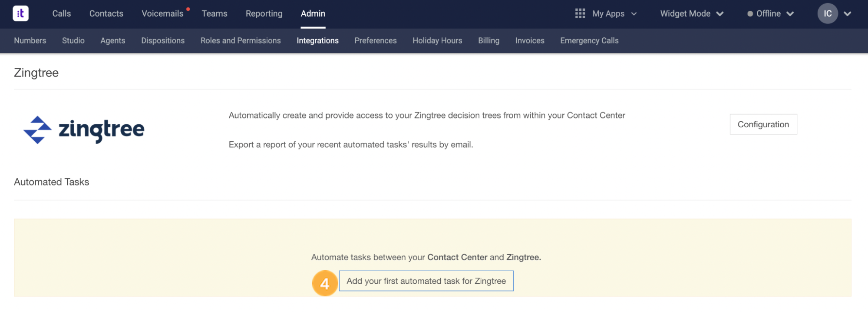Click the Configuration button

coord(763,124)
